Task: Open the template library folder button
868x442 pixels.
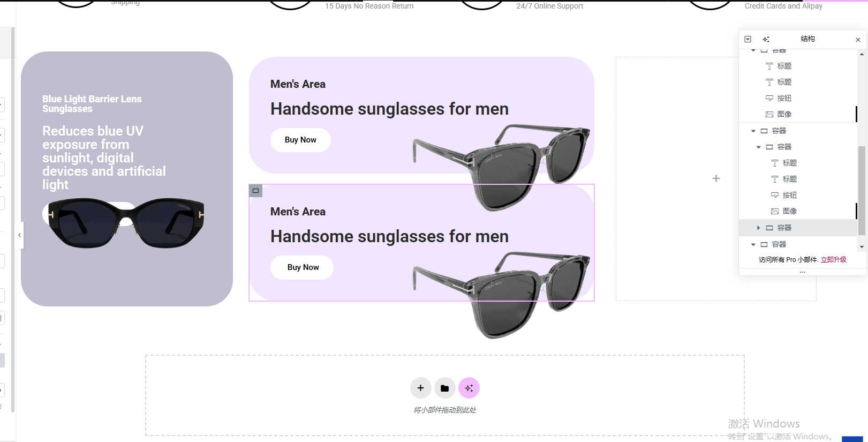Action: [444, 388]
